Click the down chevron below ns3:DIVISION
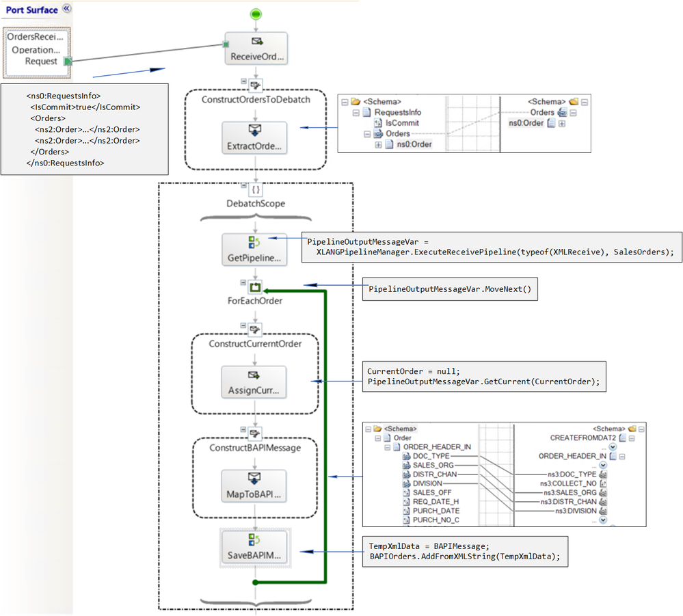This screenshot has width=683, height=616. 603,520
